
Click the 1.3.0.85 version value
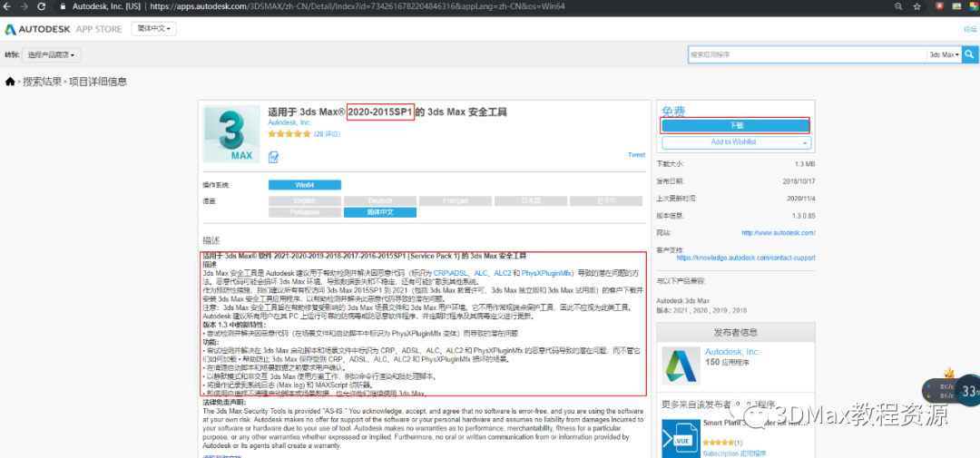[802, 216]
